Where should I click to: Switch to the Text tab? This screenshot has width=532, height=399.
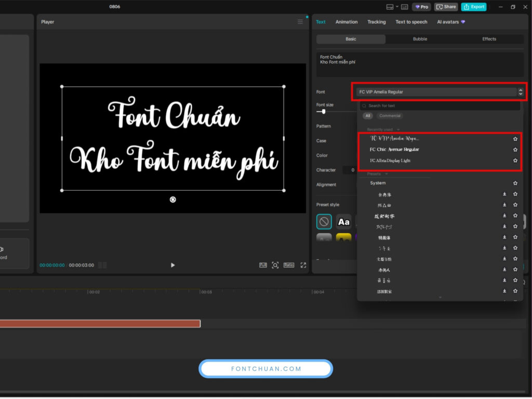tap(321, 22)
